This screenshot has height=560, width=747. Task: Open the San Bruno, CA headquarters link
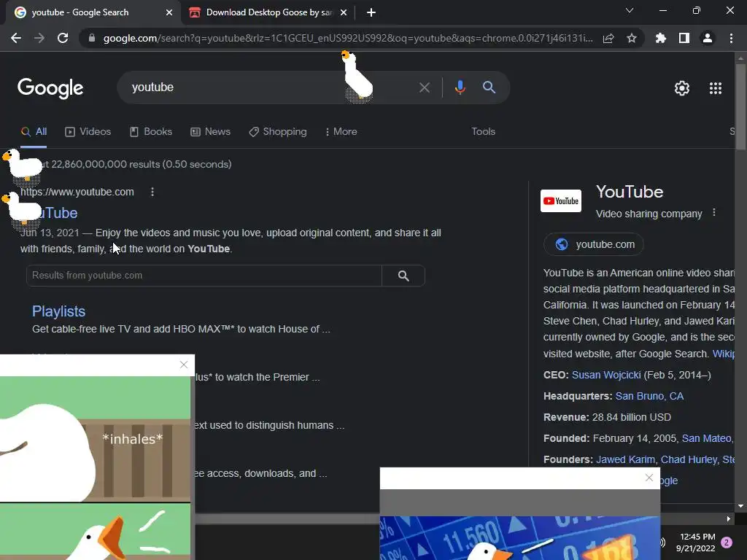(x=649, y=396)
